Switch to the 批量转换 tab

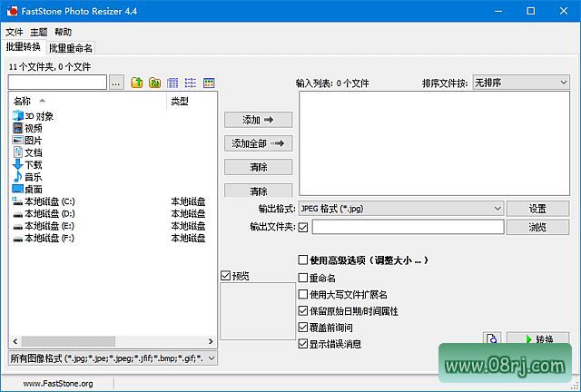24,46
